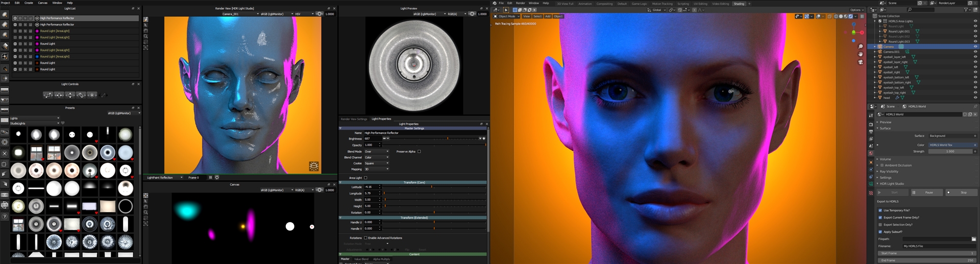Screen dimensions: 980x264
Task: Click the sun icon in Render View corner
Action: 314,166
